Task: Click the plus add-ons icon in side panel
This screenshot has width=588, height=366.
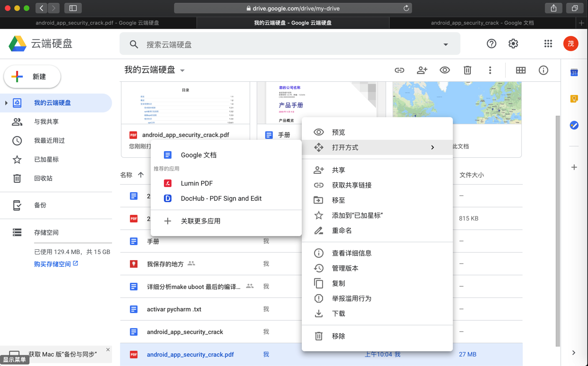Action: coord(574,167)
